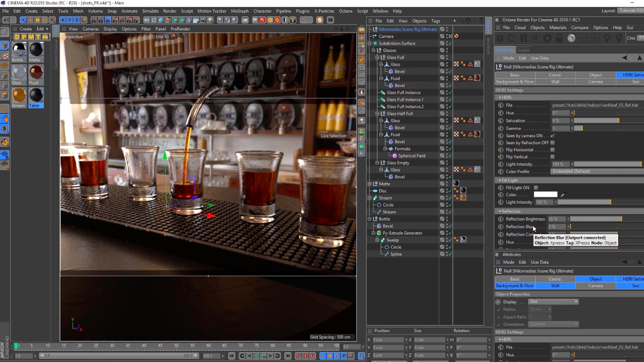
Task: Select the Scale tool in top toolbar
Action: 37,20
